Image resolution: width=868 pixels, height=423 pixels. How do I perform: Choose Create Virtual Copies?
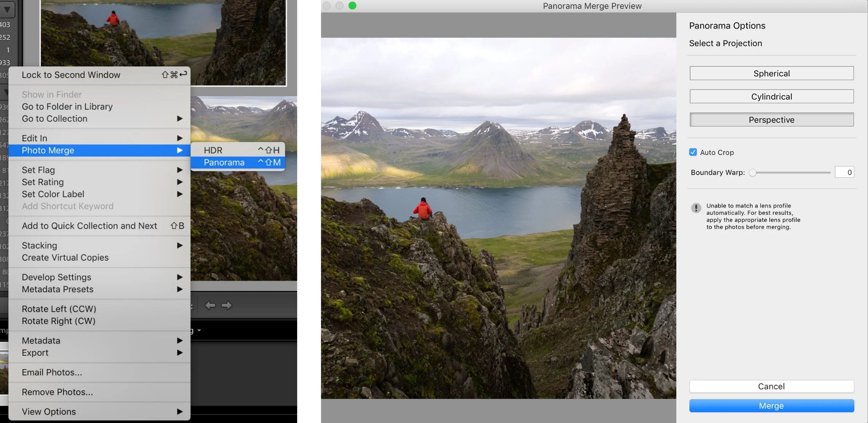pos(99,257)
